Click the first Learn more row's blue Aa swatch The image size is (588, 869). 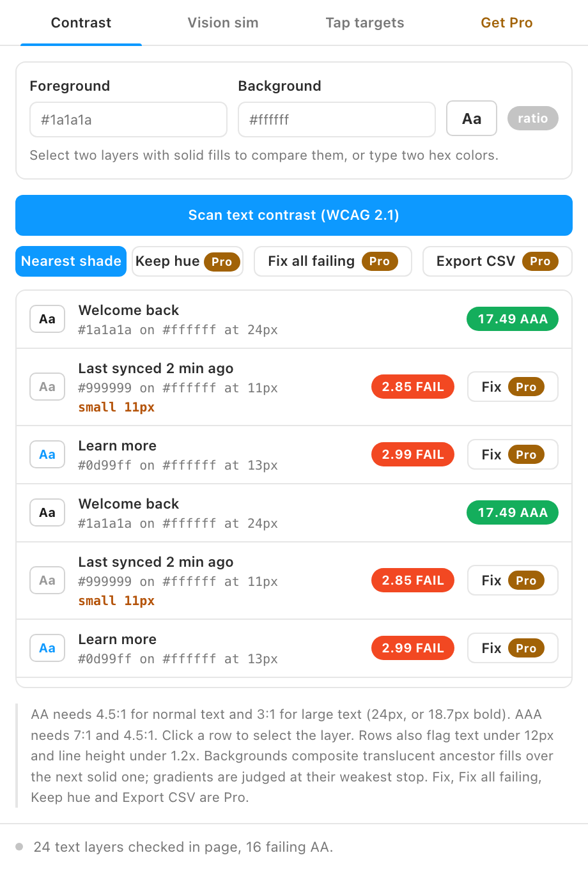coord(47,455)
